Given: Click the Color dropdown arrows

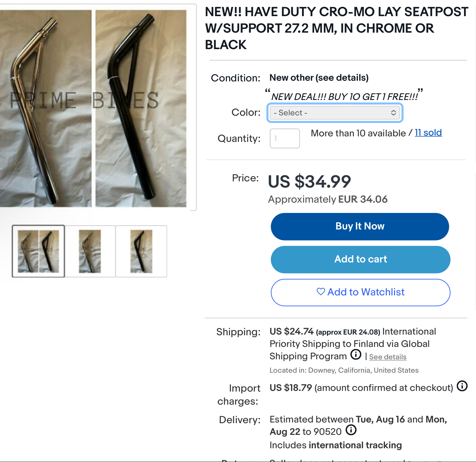Looking at the screenshot, I should (x=393, y=113).
